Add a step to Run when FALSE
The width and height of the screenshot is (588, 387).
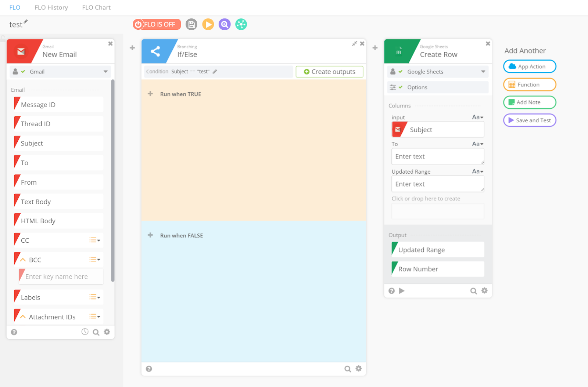pyautogui.click(x=150, y=235)
